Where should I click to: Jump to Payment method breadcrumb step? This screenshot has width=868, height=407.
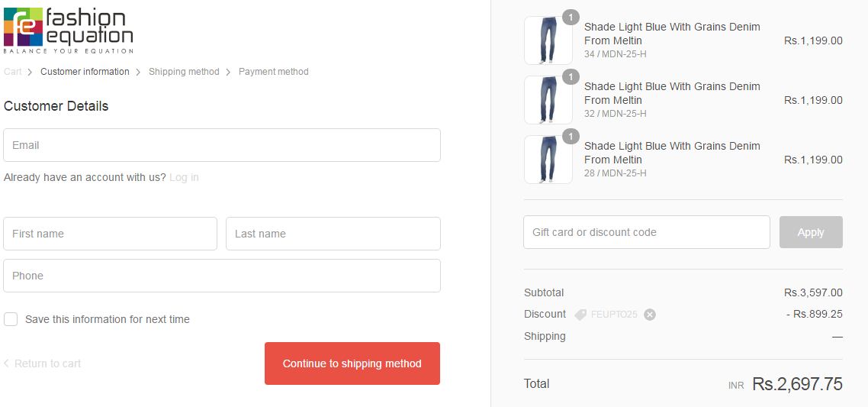273,72
